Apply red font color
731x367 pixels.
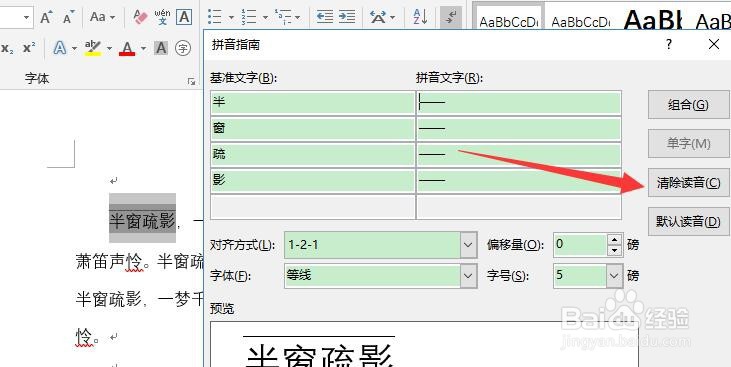[127, 48]
